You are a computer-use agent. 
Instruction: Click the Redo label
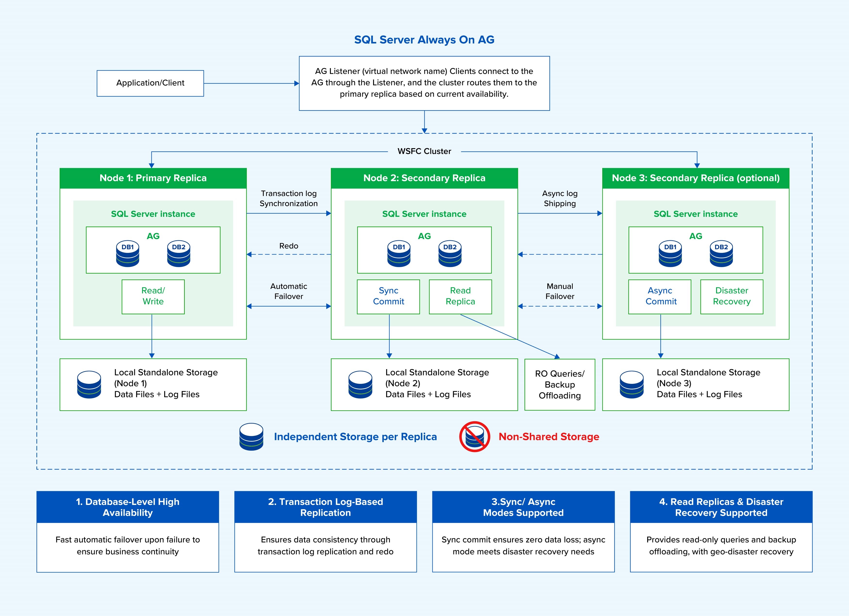[289, 246]
